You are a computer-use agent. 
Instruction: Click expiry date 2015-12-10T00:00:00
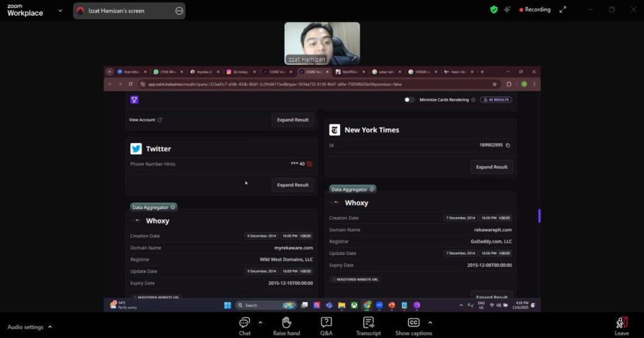click(291, 283)
